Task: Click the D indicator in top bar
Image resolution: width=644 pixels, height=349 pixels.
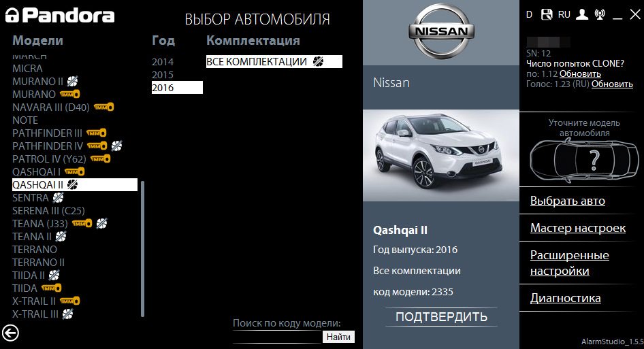Action: pyautogui.click(x=530, y=14)
